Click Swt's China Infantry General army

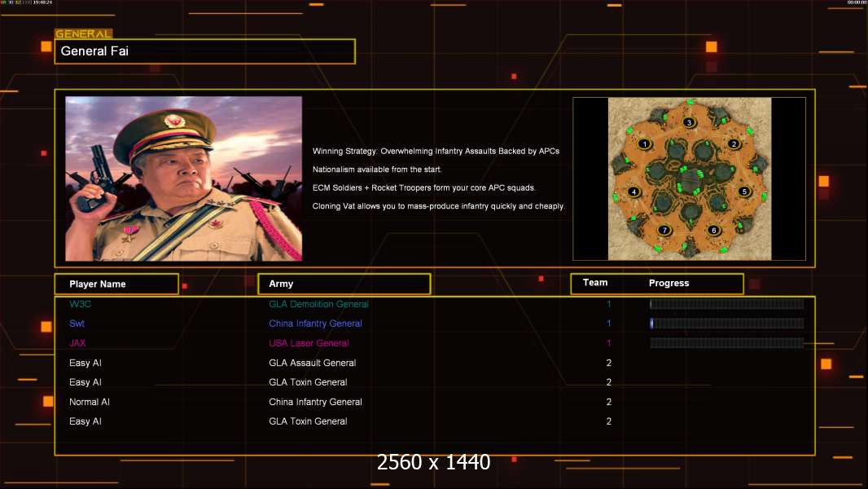(316, 324)
